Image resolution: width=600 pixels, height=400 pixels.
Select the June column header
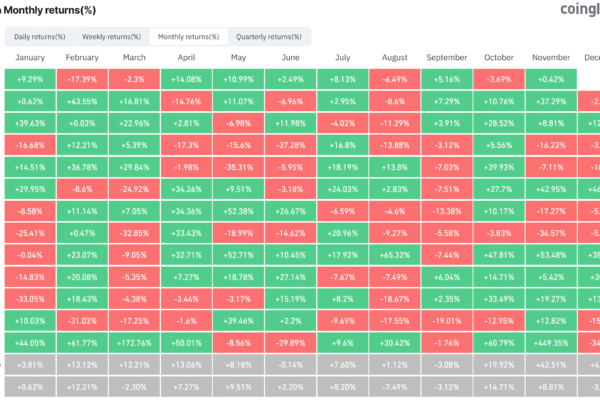coord(292,57)
